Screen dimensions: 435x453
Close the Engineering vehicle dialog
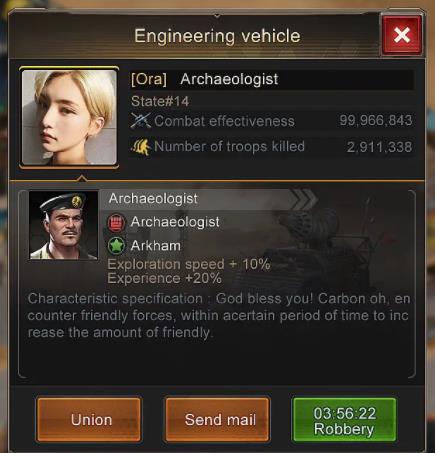402,35
